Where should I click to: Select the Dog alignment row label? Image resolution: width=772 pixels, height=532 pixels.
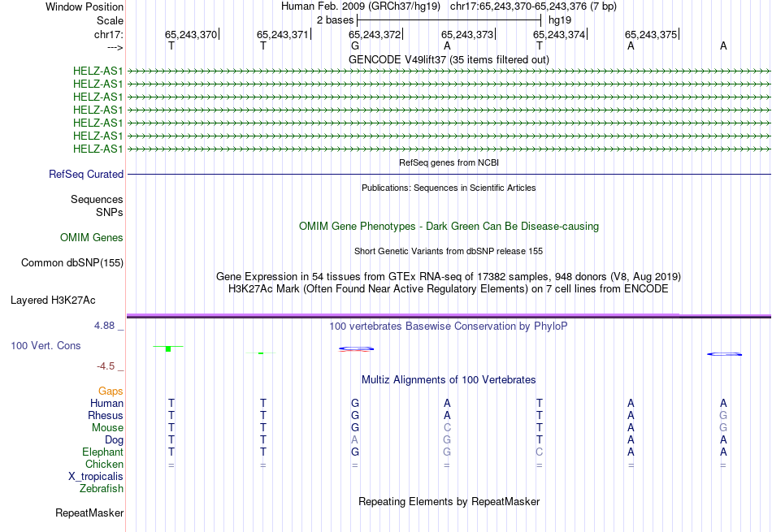(114, 440)
